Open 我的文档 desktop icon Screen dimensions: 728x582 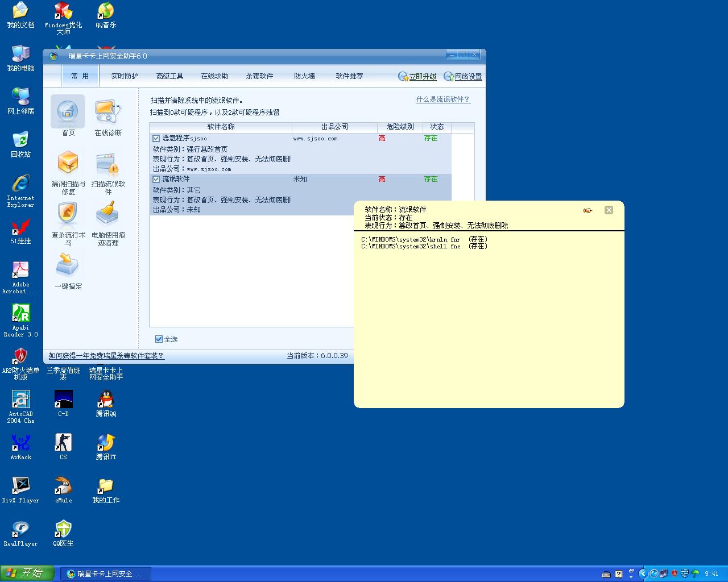(x=20, y=15)
